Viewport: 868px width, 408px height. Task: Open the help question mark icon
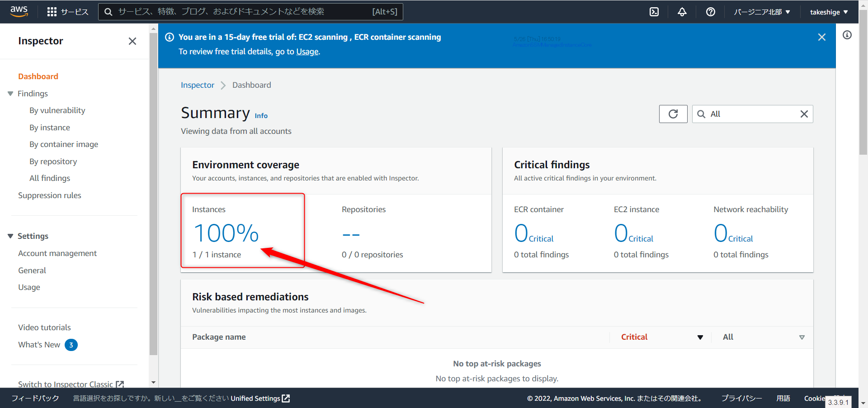711,12
